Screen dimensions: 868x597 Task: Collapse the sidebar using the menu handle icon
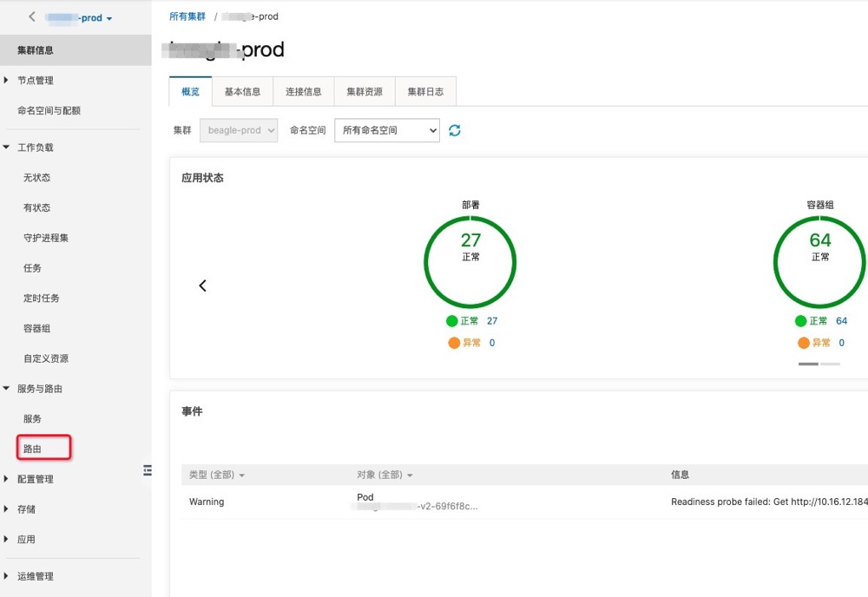pyautogui.click(x=147, y=469)
